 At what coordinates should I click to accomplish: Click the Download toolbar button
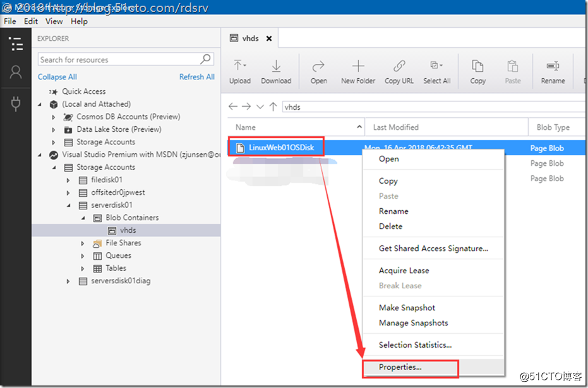[x=276, y=71]
